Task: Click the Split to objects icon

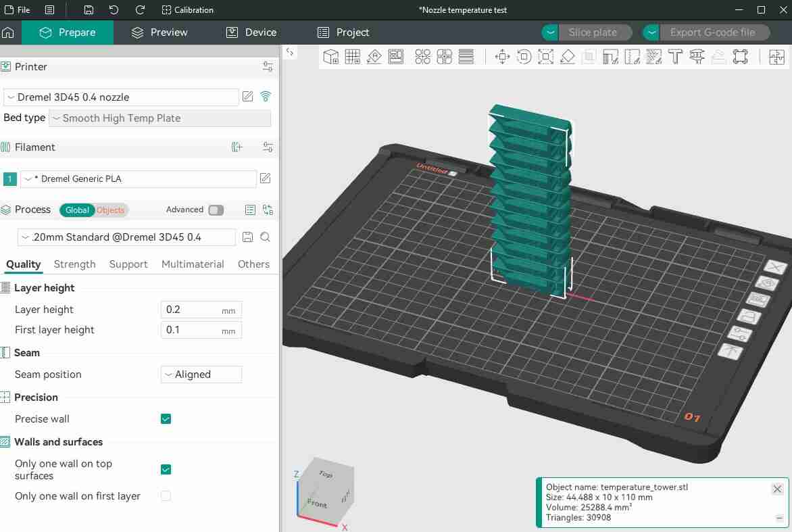Action: point(423,57)
